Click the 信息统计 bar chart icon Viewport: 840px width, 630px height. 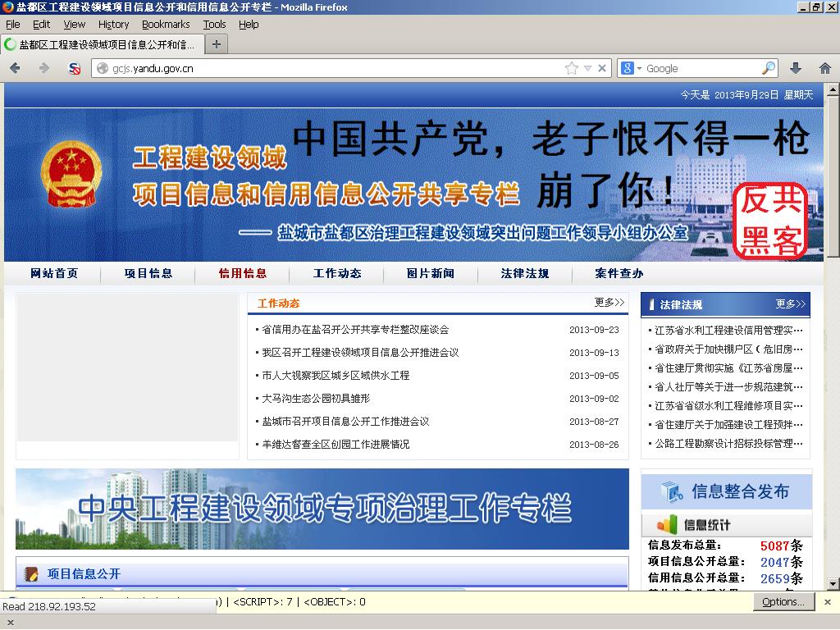point(667,524)
